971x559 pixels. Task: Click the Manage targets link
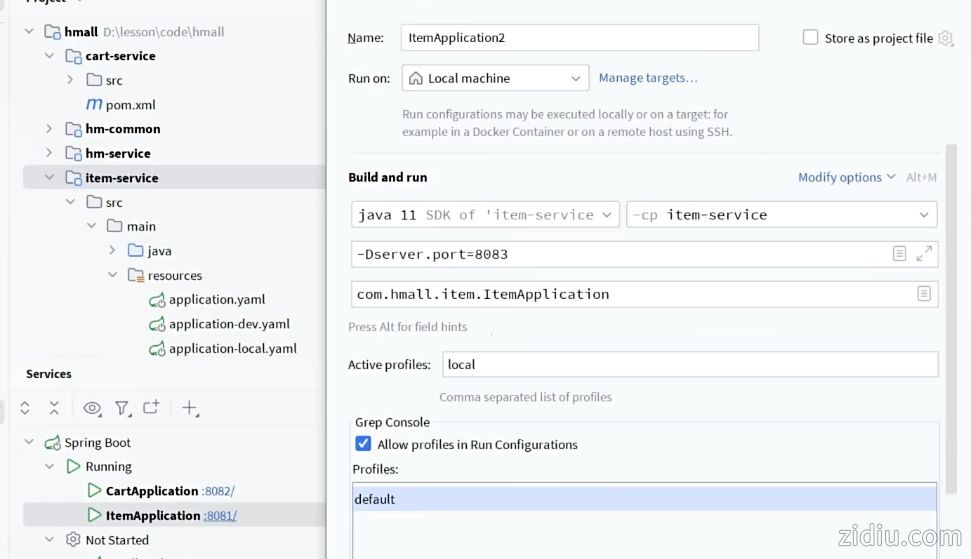click(x=648, y=78)
